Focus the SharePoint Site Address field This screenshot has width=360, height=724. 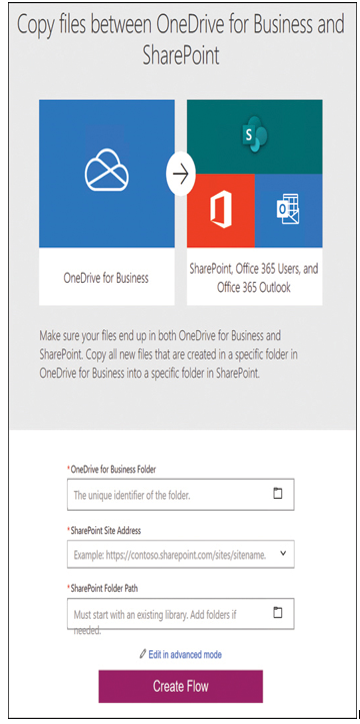click(x=180, y=554)
